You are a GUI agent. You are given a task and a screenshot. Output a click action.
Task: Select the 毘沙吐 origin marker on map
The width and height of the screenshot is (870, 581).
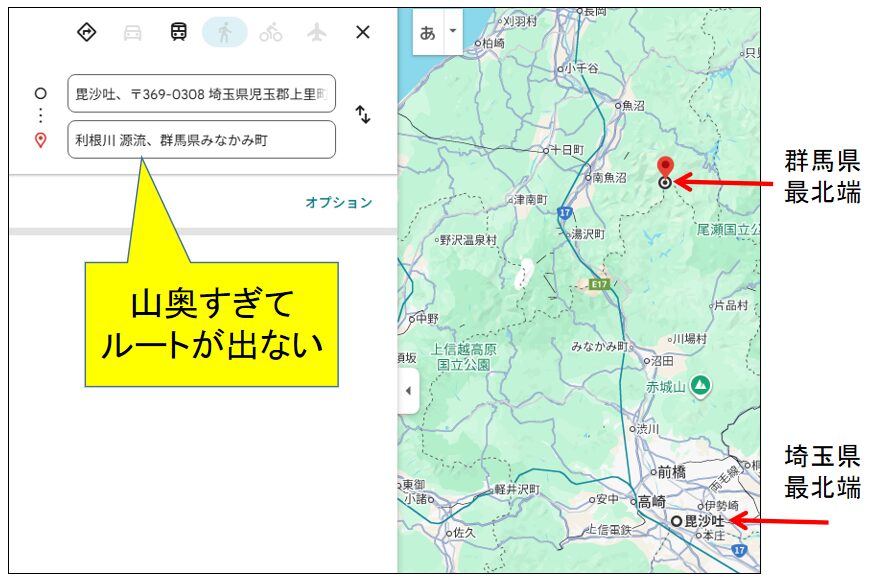(x=677, y=521)
